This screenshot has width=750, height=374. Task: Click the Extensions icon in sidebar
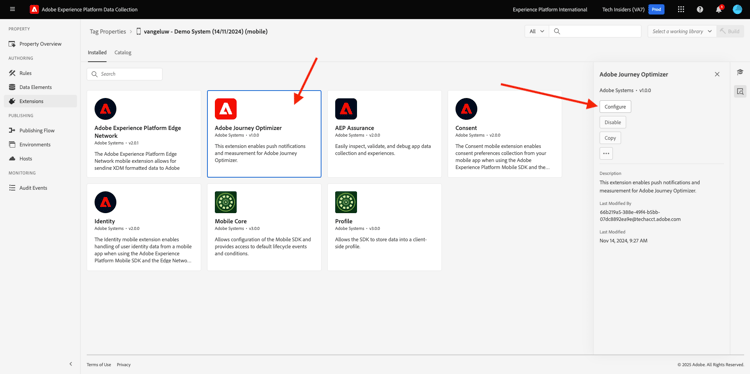point(12,101)
